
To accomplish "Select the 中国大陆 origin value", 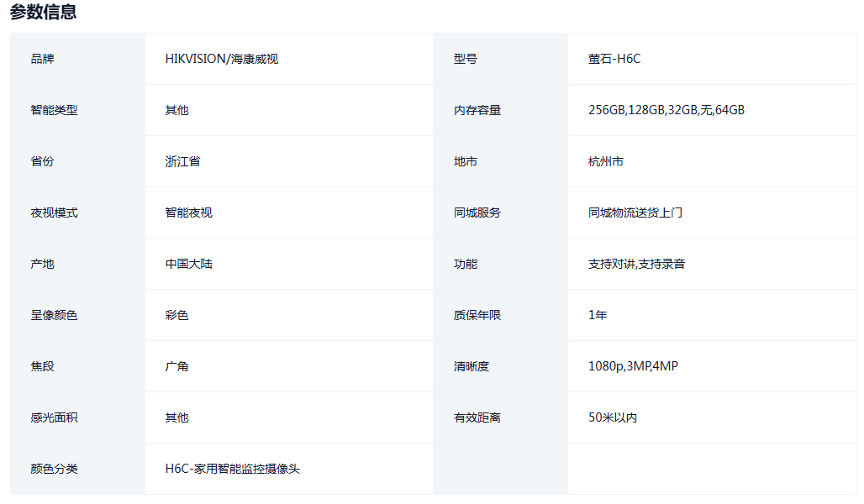I will pyautogui.click(x=188, y=264).
